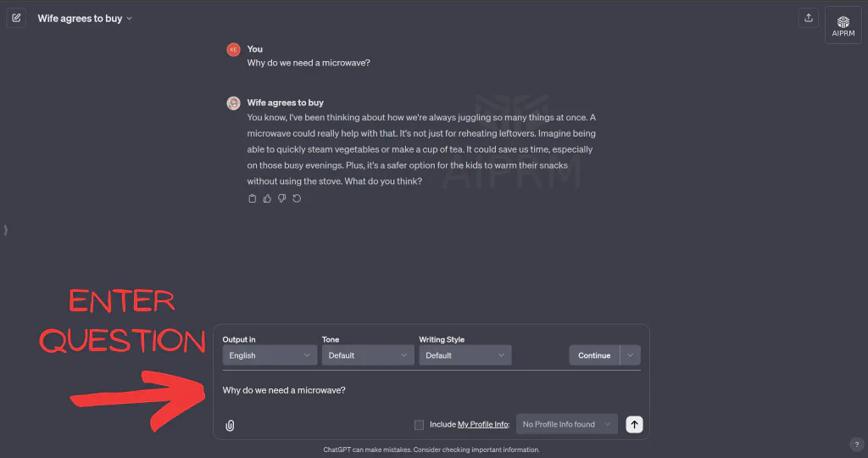Open the AIPRM panel button
Viewport: 868px width, 458px height.
pyautogui.click(x=843, y=25)
